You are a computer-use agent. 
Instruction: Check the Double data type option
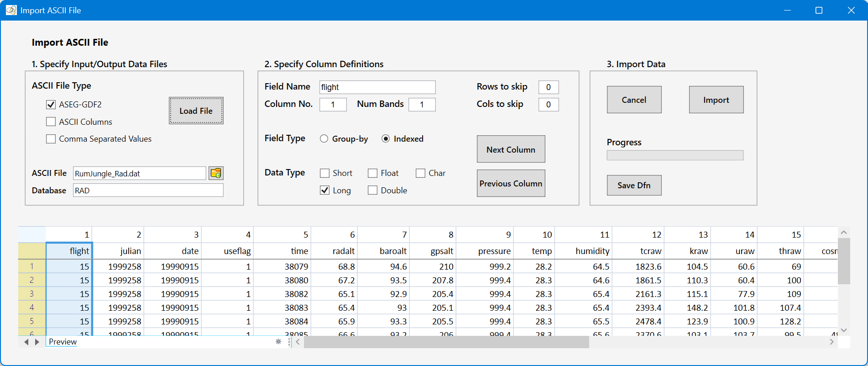(373, 190)
